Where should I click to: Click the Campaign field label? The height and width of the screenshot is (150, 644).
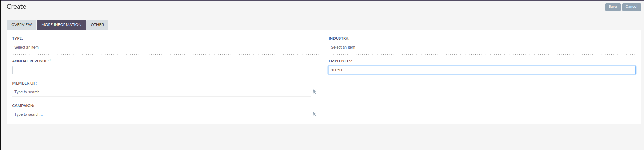[23, 106]
